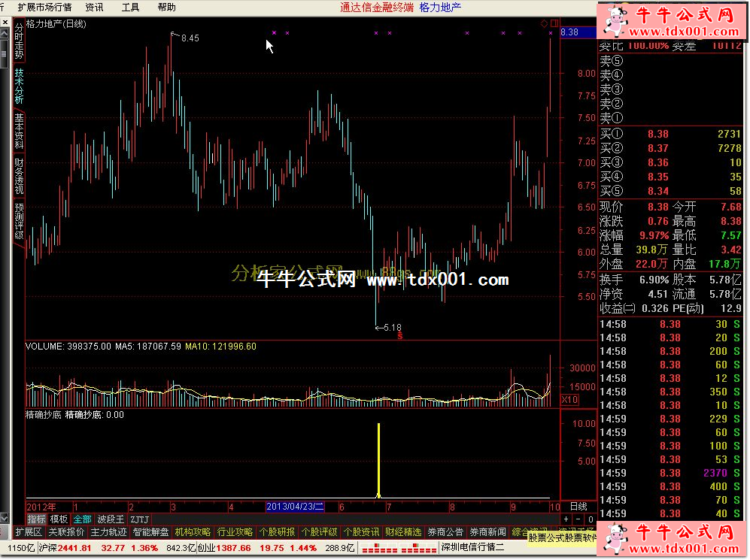Open the 智能解盘 bottom tab

(150, 532)
